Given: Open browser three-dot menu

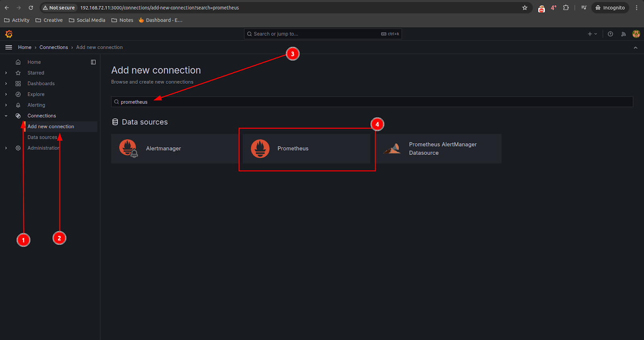Looking at the screenshot, I should point(637,8).
